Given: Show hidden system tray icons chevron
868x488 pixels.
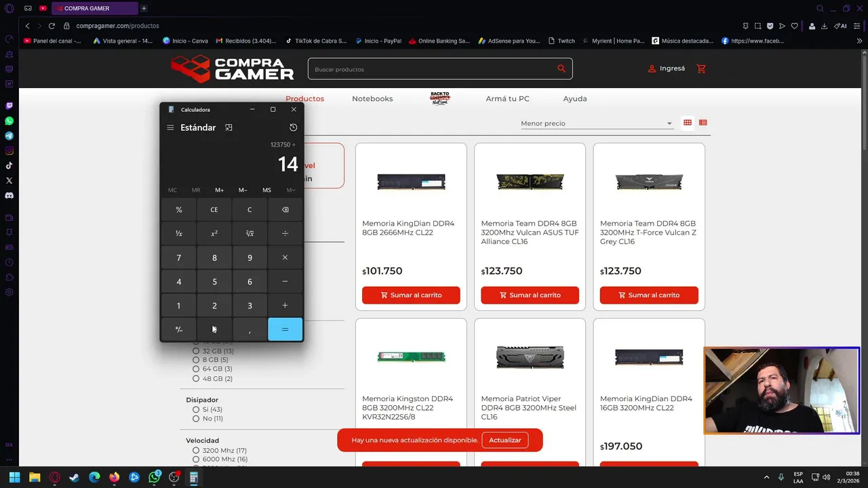Looking at the screenshot, I should (766, 477).
